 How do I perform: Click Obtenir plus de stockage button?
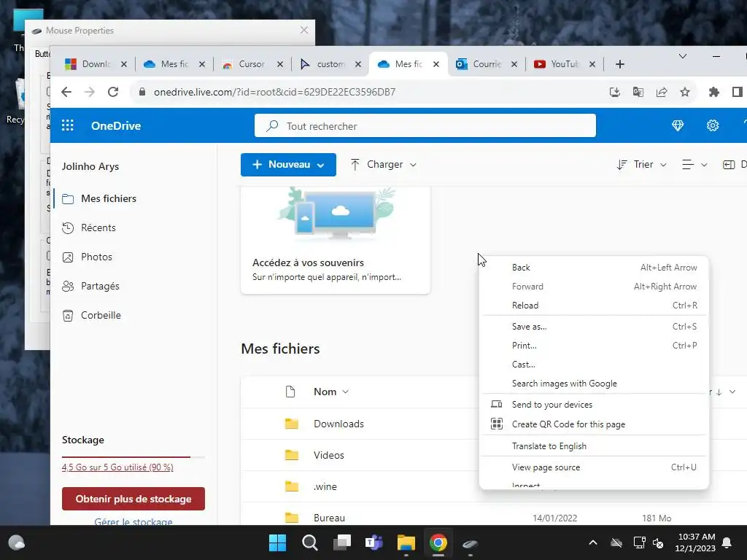pyautogui.click(x=133, y=499)
